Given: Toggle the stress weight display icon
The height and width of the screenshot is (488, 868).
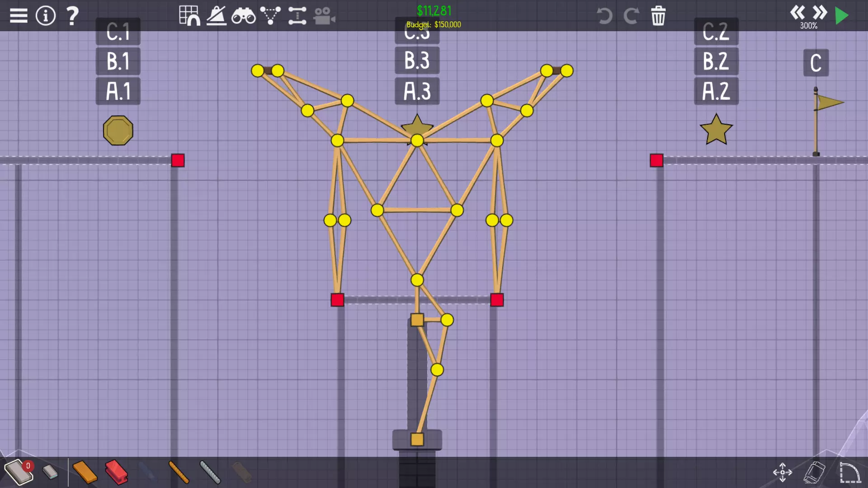Looking at the screenshot, I should (217, 16).
